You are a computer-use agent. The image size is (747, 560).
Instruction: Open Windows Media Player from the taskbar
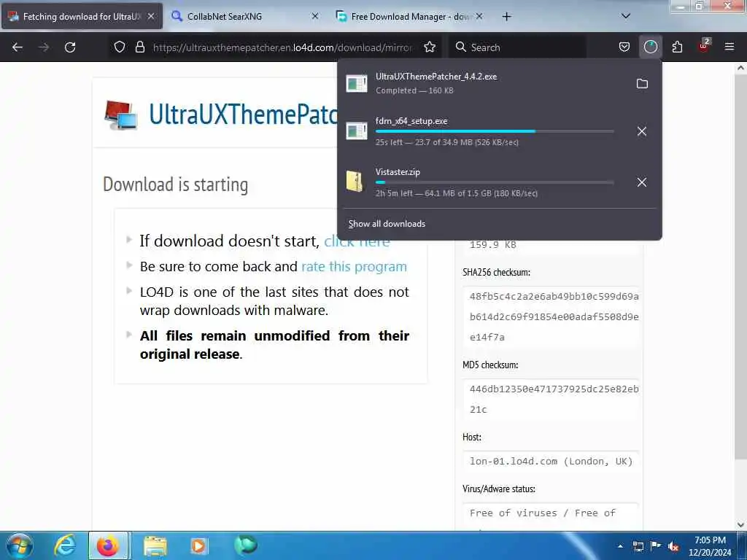click(x=198, y=546)
